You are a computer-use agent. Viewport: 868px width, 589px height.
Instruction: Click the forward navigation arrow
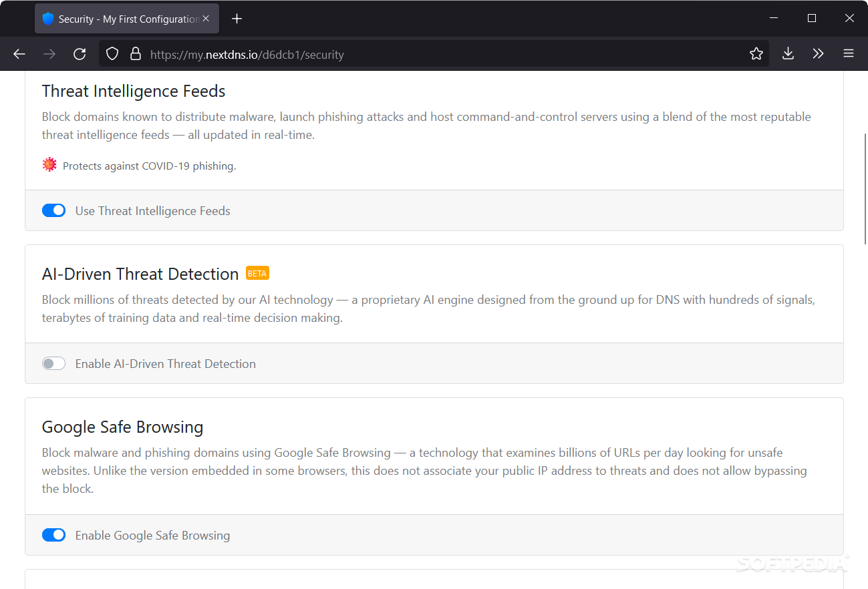(49, 54)
